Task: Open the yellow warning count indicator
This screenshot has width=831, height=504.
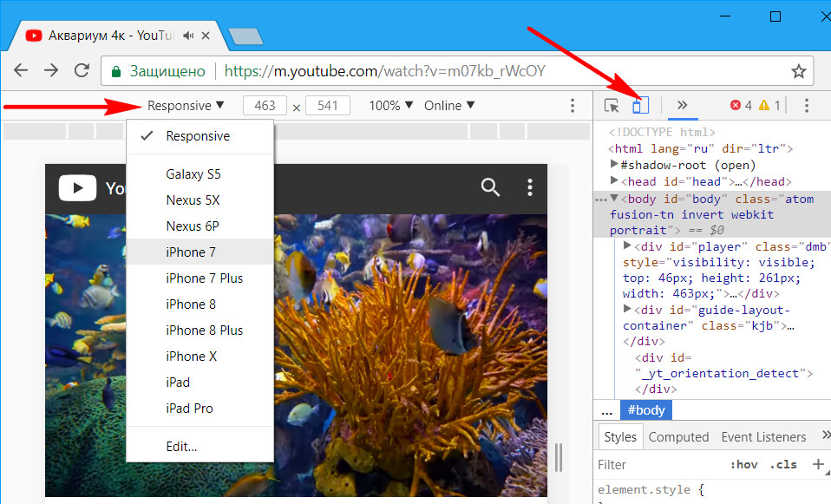Action: click(x=769, y=106)
